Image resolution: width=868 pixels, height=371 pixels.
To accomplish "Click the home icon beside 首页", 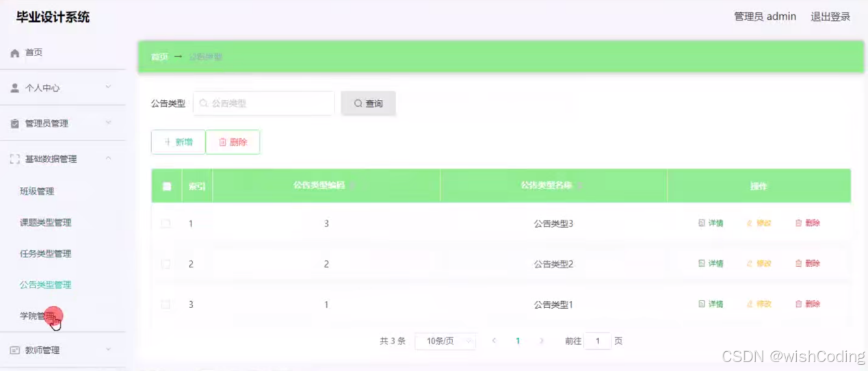I will click(x=15, y=53).
